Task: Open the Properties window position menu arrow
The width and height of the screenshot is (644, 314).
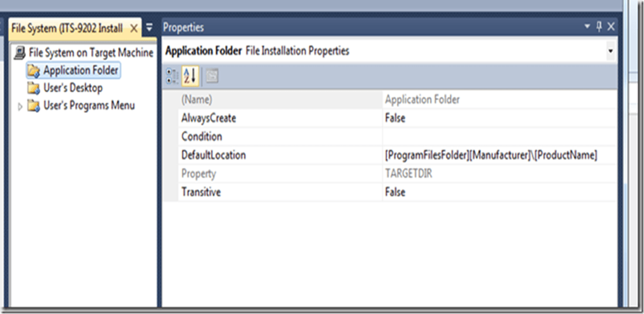Action: 588,27
